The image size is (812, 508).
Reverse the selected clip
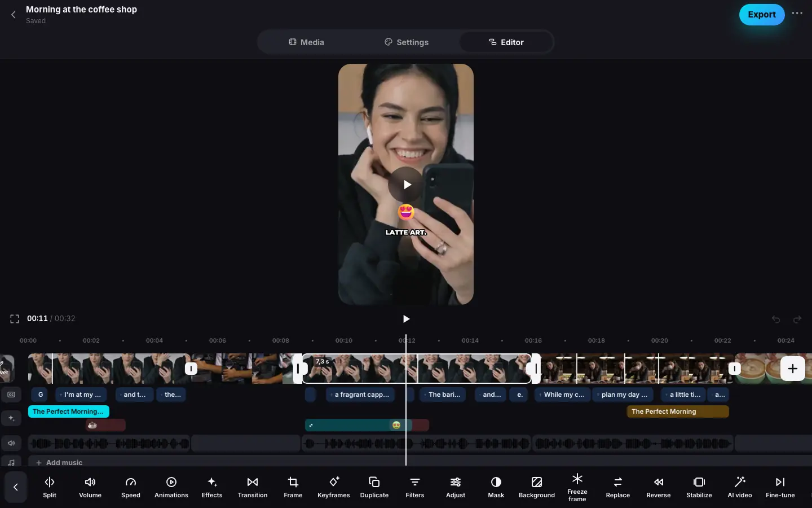(659, 487)
